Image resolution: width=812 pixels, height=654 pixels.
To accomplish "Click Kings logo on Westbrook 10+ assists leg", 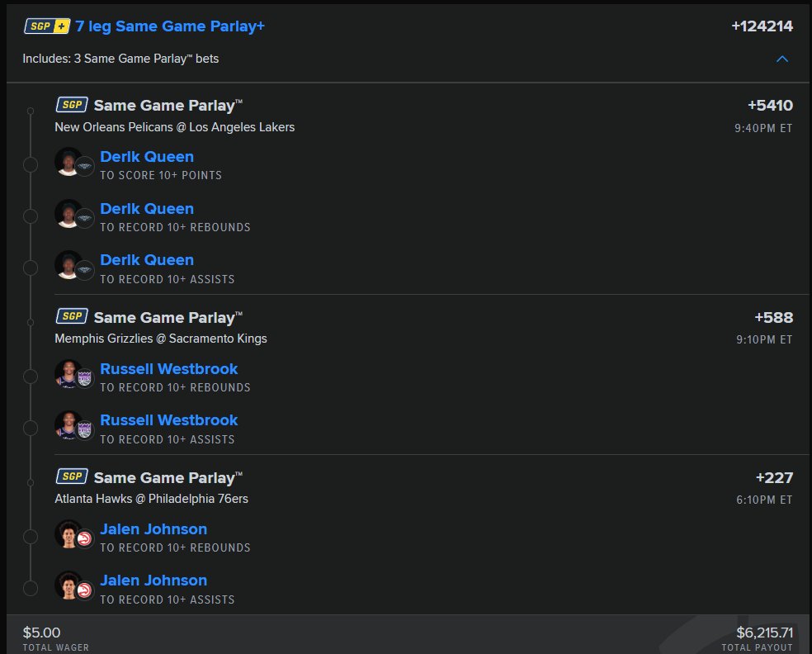I will point(84,430).
